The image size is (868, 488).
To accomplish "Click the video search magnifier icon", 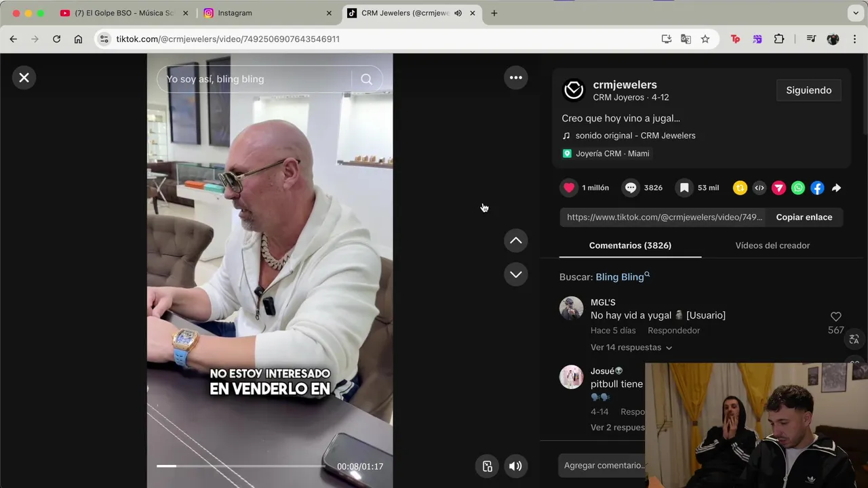I will pos(366,79).
